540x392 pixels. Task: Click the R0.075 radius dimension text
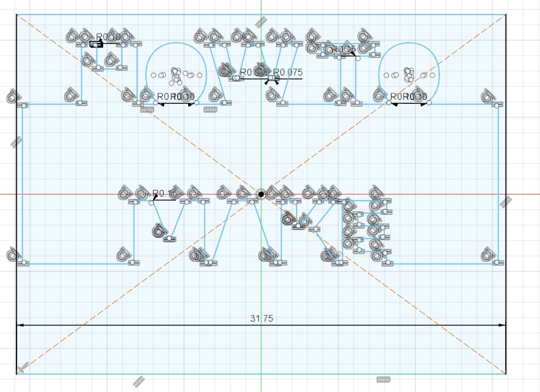point(288,73)
